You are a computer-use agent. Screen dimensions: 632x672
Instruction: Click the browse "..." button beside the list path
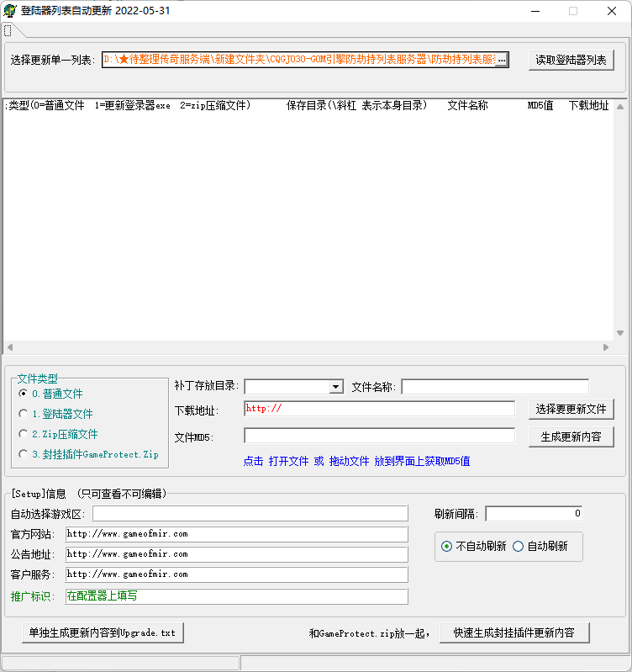[502, 60]
